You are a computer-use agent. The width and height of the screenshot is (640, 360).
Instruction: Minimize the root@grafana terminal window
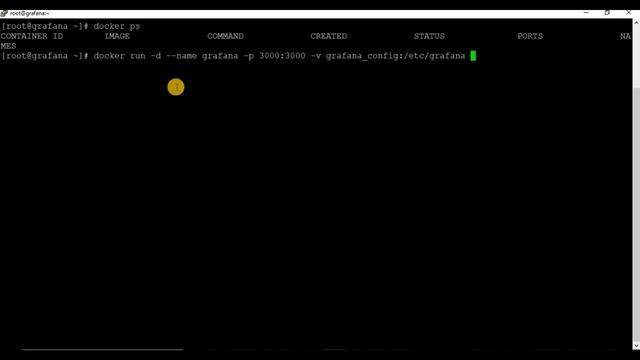pos(586,13)
